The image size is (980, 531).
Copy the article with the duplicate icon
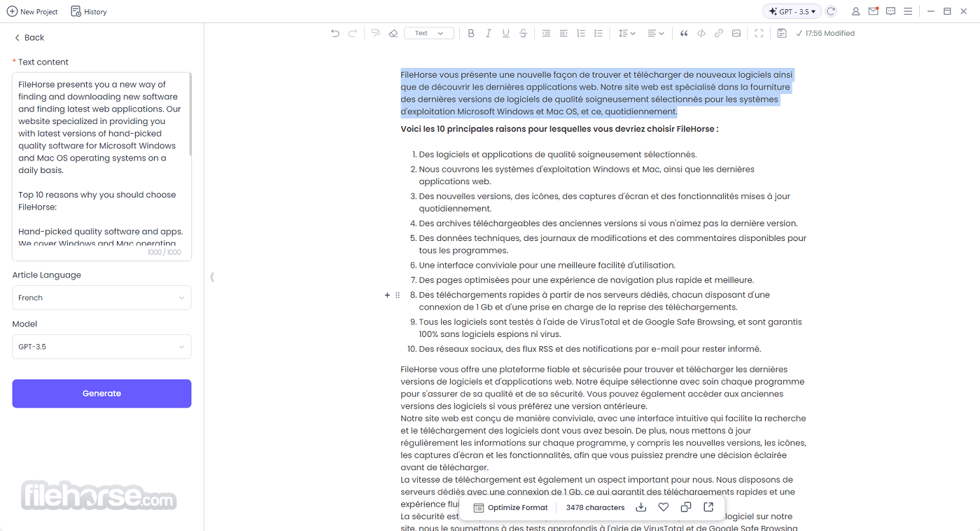[x=686, y=507]
